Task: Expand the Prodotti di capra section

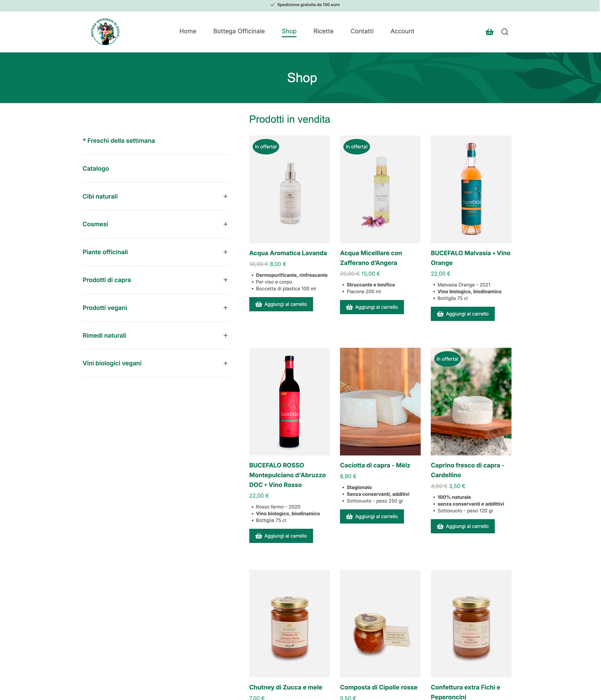Action: tap(225, 280)
